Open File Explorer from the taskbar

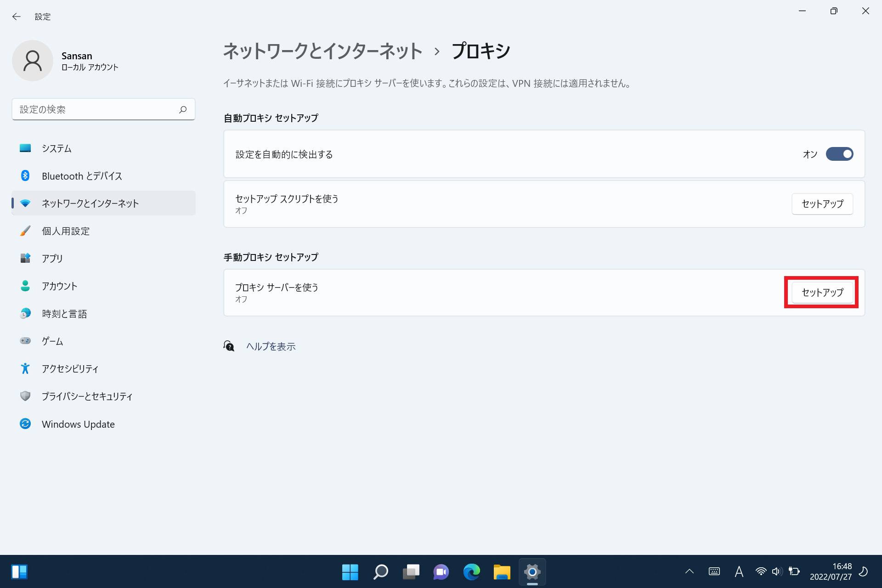[x=502, y=571]
